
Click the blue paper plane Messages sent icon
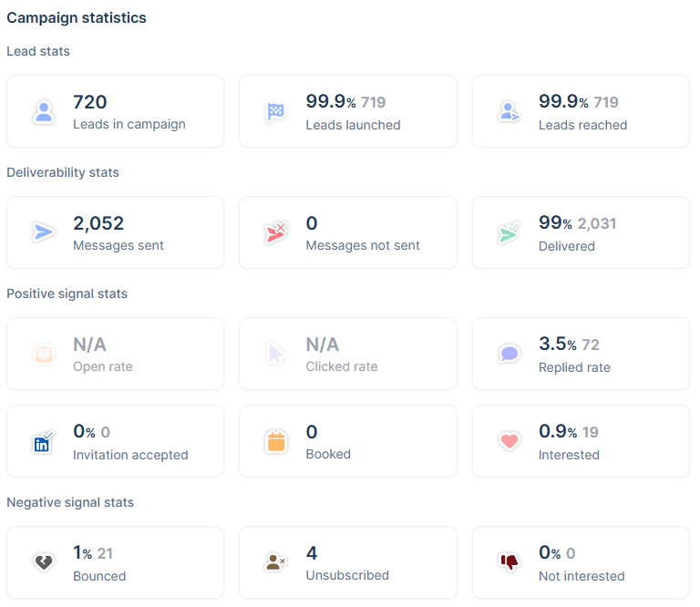click(44, 232)
